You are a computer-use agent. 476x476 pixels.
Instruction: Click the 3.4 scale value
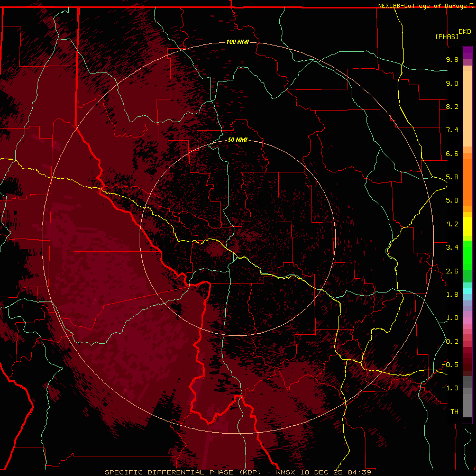(452, 248)
